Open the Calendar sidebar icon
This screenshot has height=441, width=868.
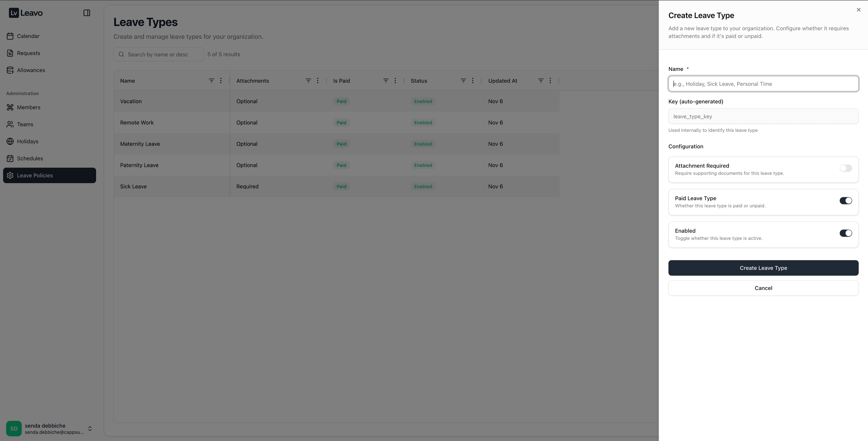point(10,36)
